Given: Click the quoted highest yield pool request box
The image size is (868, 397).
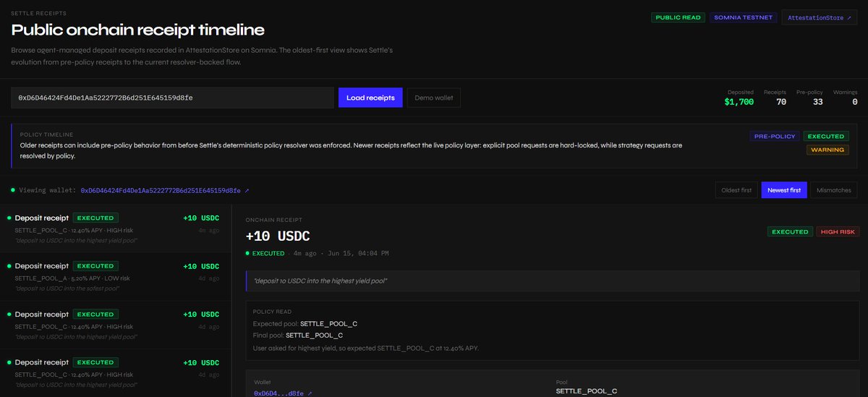Looking at the screenshot, I should tap(553, 281).
